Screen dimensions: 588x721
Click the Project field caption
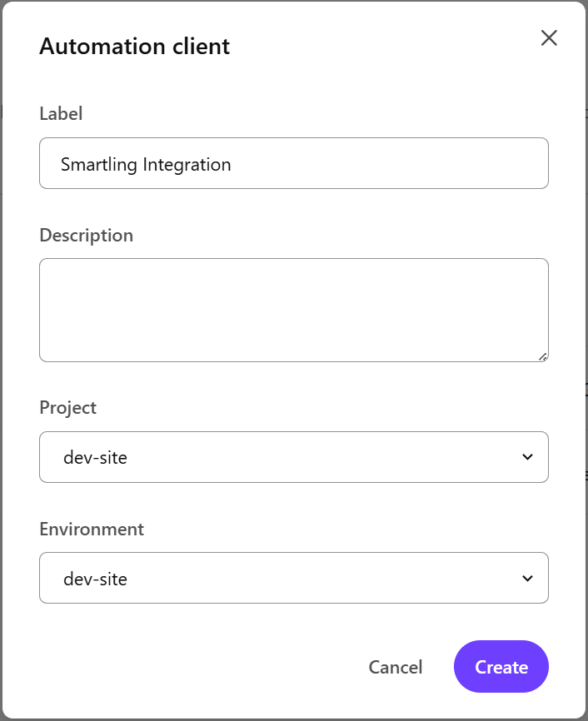pyautogui.click(x=67, y=407)
